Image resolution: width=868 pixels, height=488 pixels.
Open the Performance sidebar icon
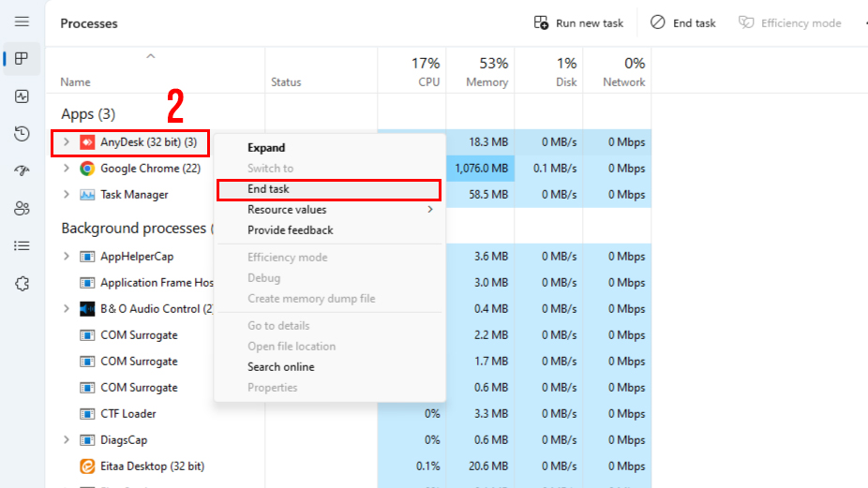coord(22,96)
